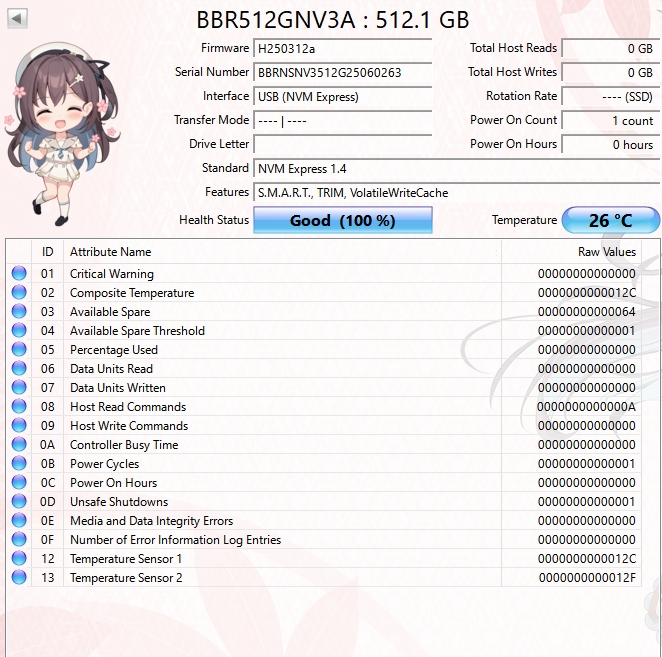Image resolution: width=662 pixels, height=657 pixels.
Task: Select the Unsafe Shutdowns attribute name
Action: (119, 502)
